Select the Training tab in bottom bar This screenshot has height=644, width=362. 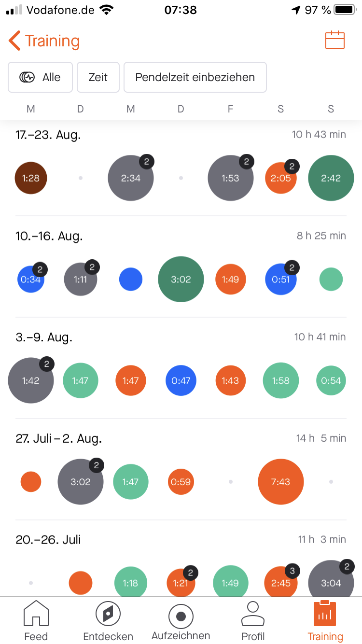point(325,621)
